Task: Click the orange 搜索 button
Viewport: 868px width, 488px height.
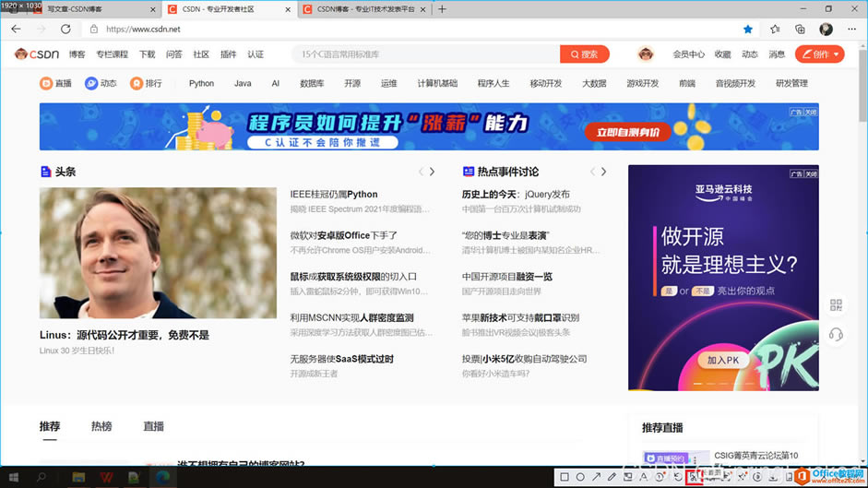Action: point(584,54)
